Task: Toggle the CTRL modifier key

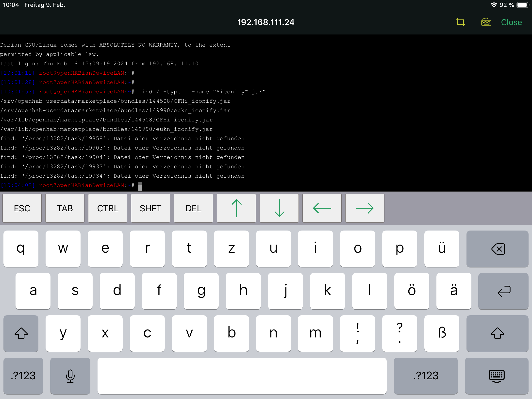Action: (108, 208)
